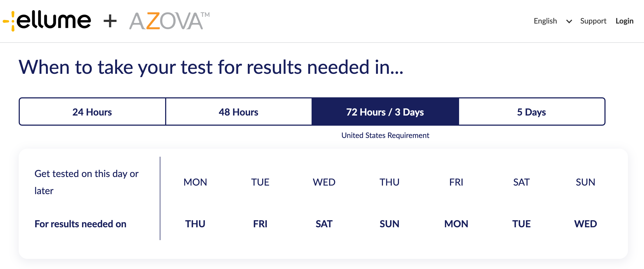
Task: Click the plus sign between logos
Action: click(x=110, y=21)
